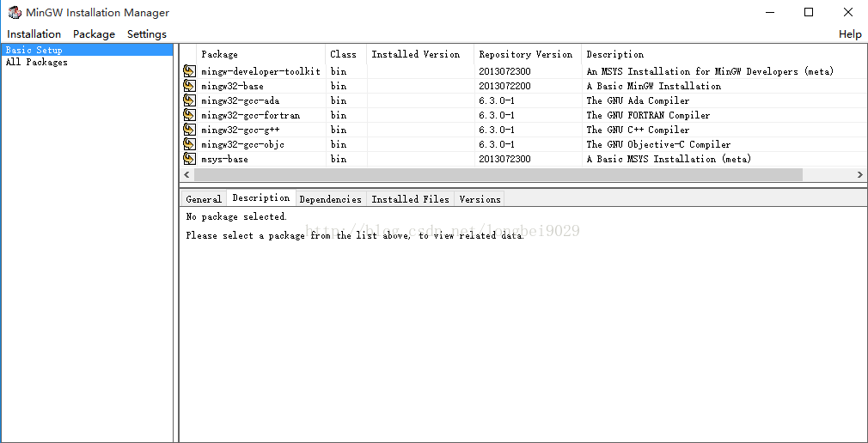Click the package list Description column header
868x443 pixels.
[x=724, y=54]
